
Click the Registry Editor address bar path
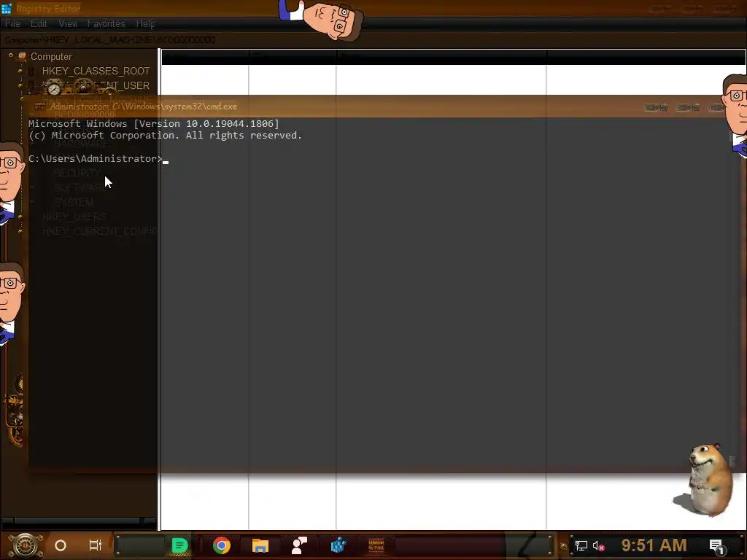point(109,40)
